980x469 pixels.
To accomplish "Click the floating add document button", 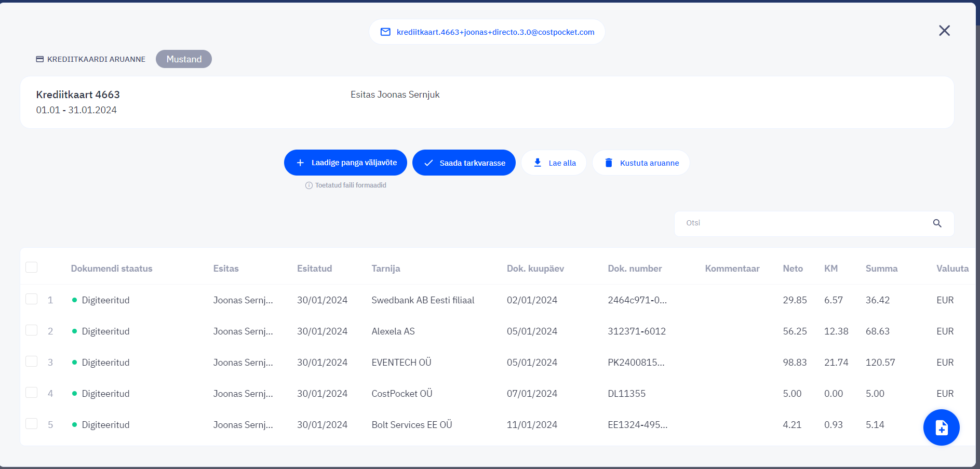I will tap(941, 427).
